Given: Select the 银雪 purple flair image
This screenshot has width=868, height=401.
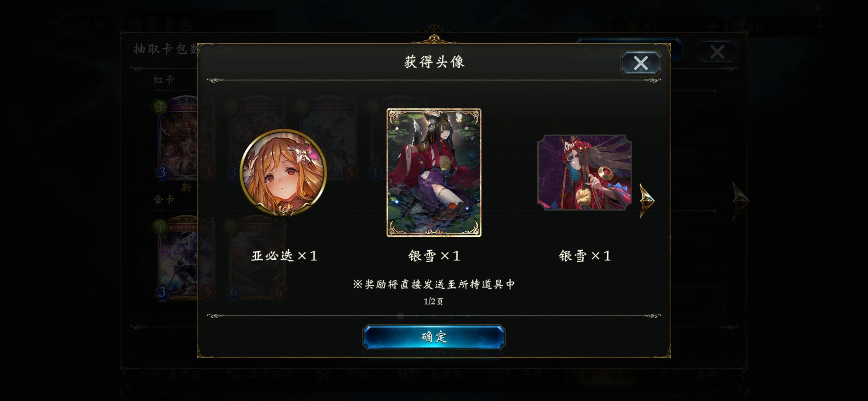Looking at the screenshot, I should click(x=584, y=173).
